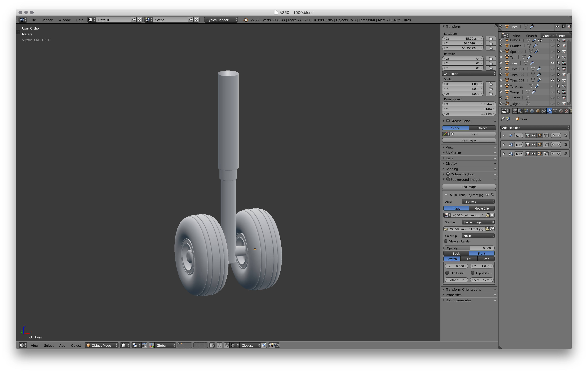Open the File menu
This screenshot has width=588, height=372.
point(33,20)
